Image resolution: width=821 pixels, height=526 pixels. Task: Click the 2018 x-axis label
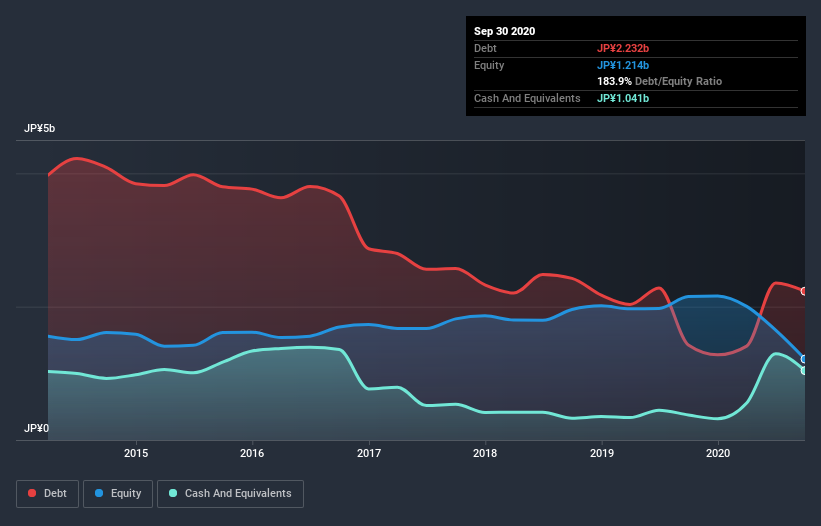coord(485,453)
